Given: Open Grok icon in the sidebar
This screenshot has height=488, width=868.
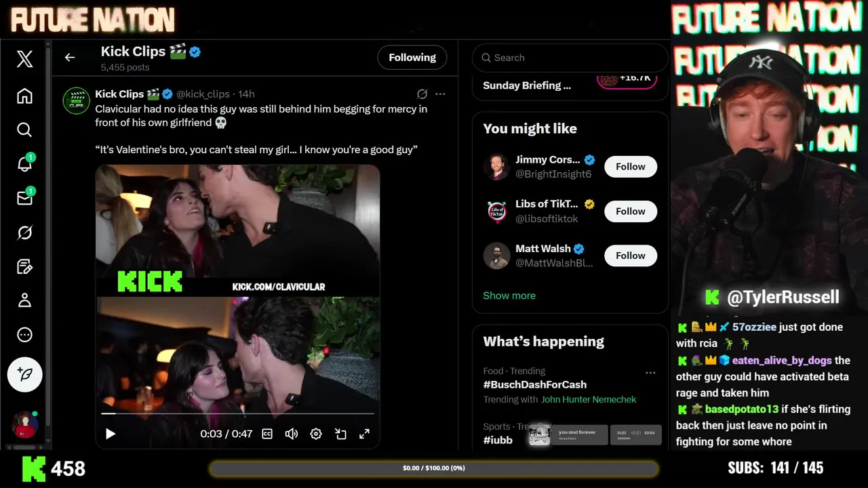Looking at the screenshot, I should point(24,232).
